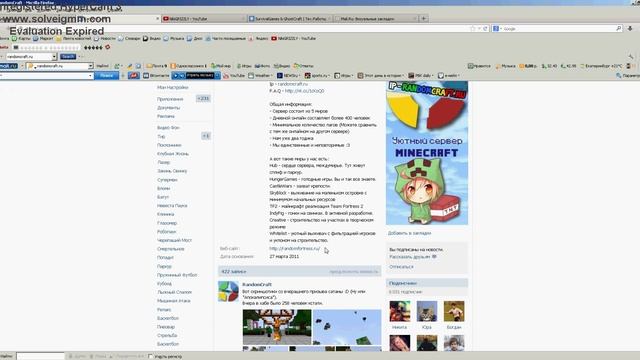
Task: Click Ответы in Mail.ru toolbar
Action: (x=304, y=66)
